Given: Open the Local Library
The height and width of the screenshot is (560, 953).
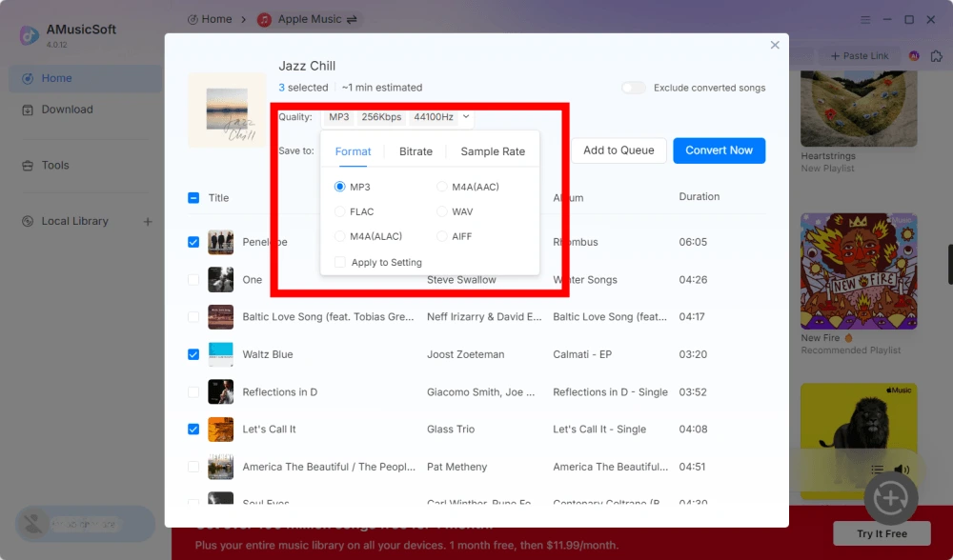Looking at the screenshot, I should 74,221.
